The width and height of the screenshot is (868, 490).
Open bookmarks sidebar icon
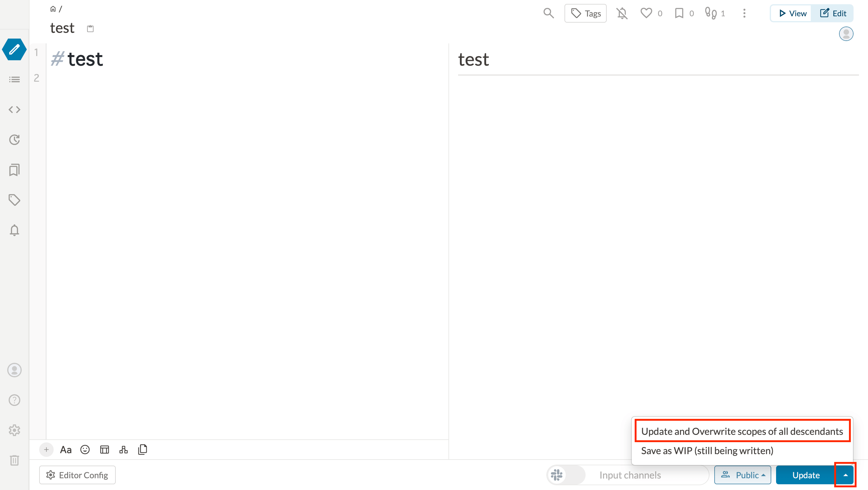(14, 170)
